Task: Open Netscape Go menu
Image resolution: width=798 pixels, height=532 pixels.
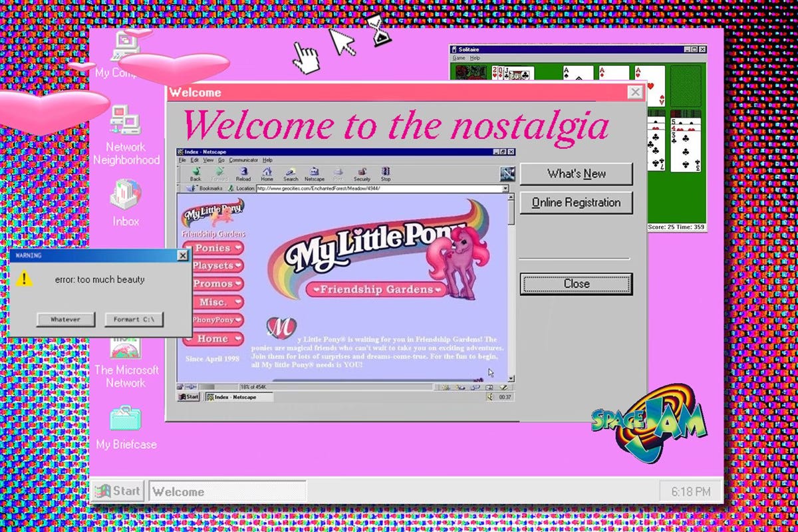Action: [x=221, y=160]
